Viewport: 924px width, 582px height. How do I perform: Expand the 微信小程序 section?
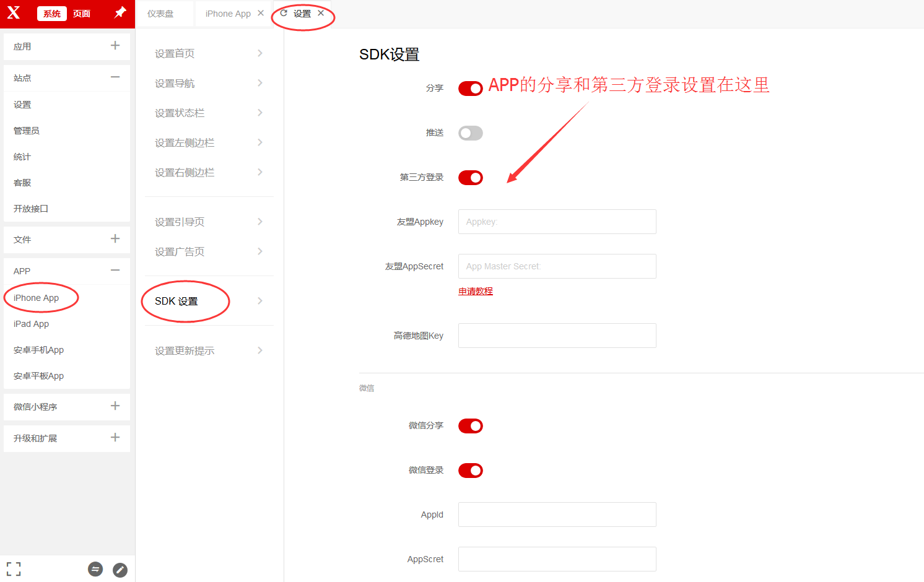115,406
